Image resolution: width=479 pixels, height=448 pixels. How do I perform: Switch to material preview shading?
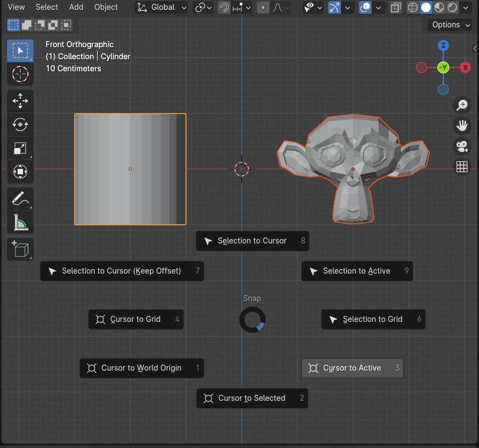[439, 7]
